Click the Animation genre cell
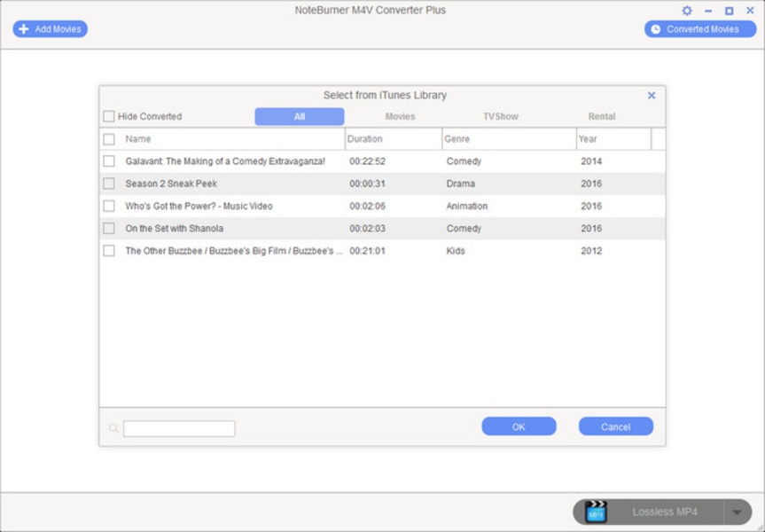The image size is (765, 532). pyautogui.click(x=467, y=206)
